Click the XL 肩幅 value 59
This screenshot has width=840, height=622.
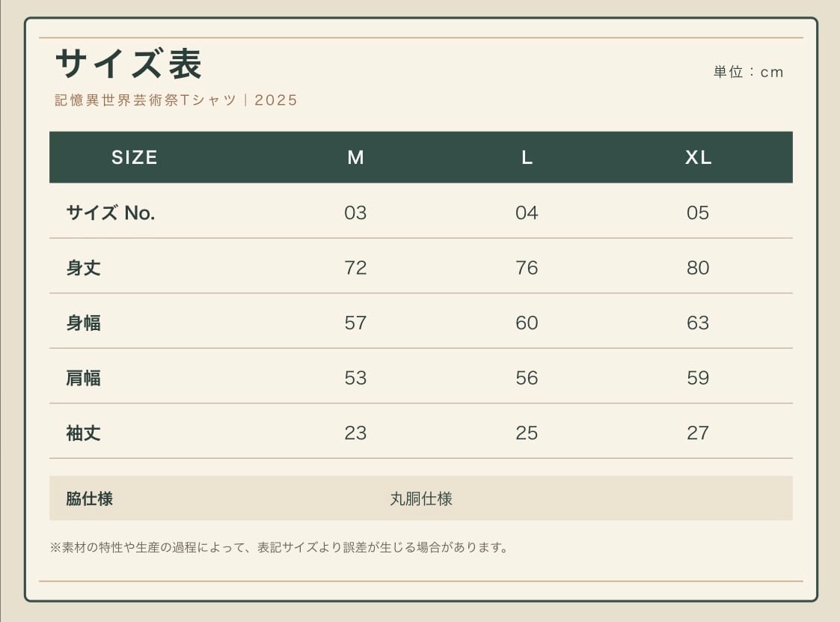click(698, 378)
